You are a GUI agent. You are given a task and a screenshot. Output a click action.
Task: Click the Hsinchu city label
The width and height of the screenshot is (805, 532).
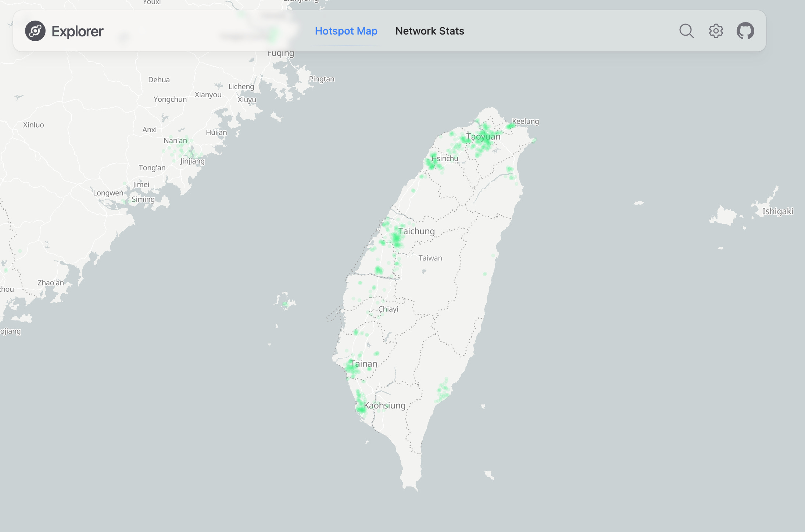click(x=445, y=158)
